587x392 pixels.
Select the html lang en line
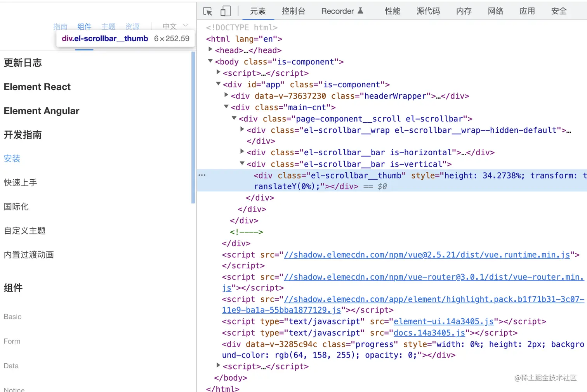coord(244,39)
